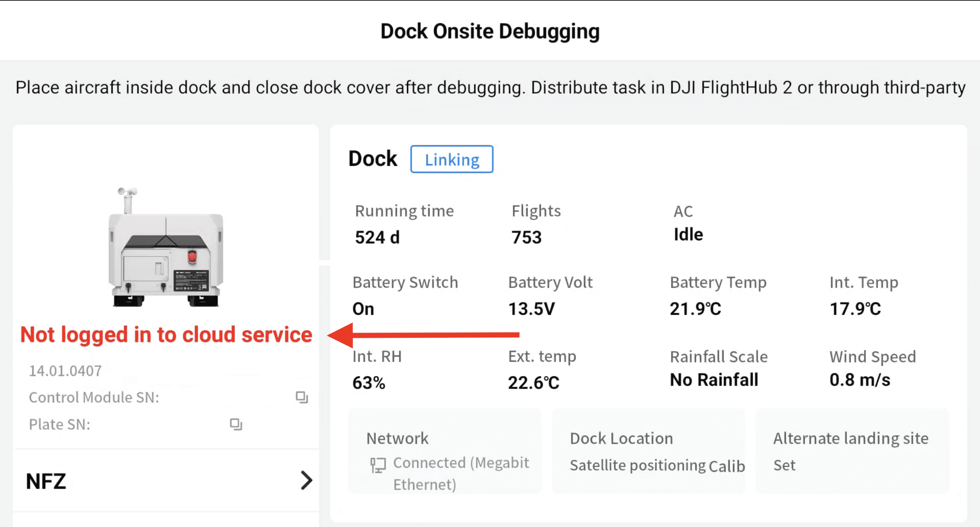The image size is (980, 527).
Task: Click the AC Idle status
Action: pos(688,234)
